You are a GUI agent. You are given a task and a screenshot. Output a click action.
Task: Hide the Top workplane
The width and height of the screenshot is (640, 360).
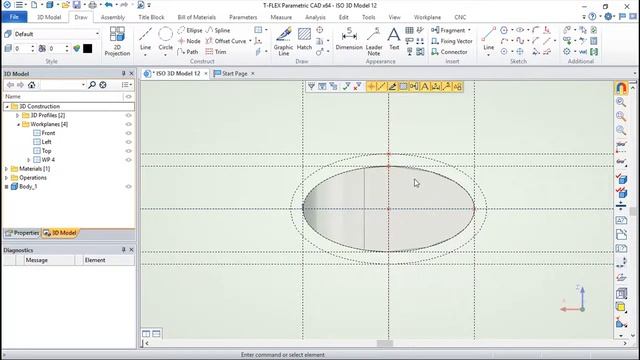129,151
